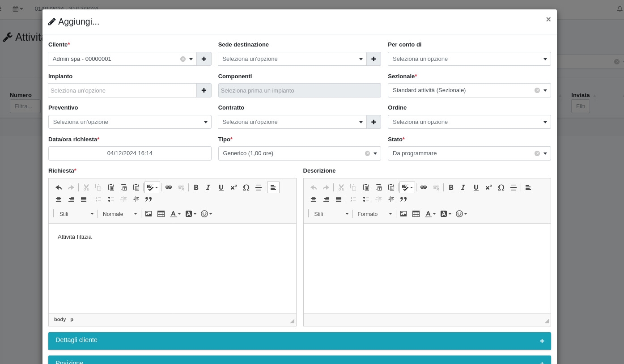The image size is (624, 364).
Task: Insert a table in the Descrizione editor
Action: pyautogui.click(x=416, y=214)
